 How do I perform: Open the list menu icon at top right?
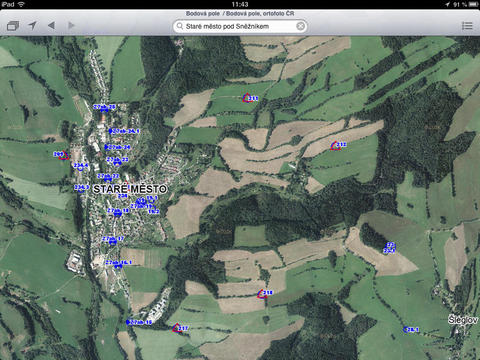click(467, 26)
